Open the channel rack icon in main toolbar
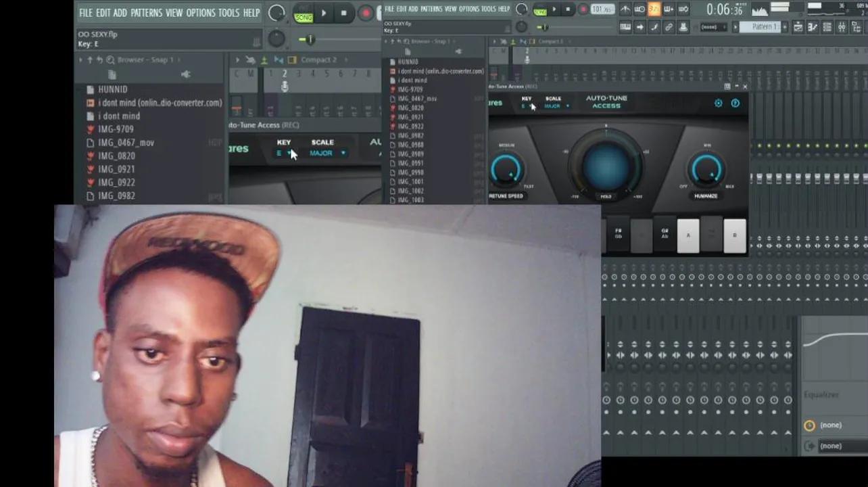 tap(827, 27)
